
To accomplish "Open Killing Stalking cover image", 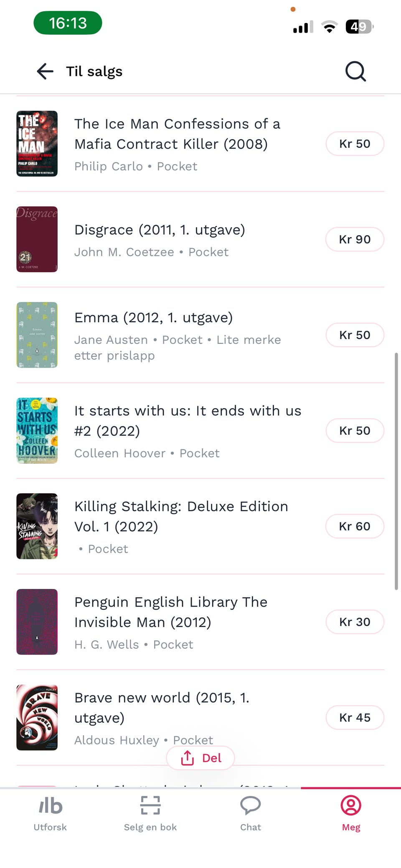I will (x=37, y=526).
